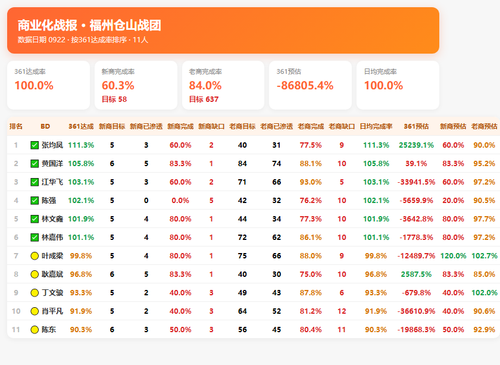Click the 老商已涉选 column header

pyautogui.click(x=276, y=126)
